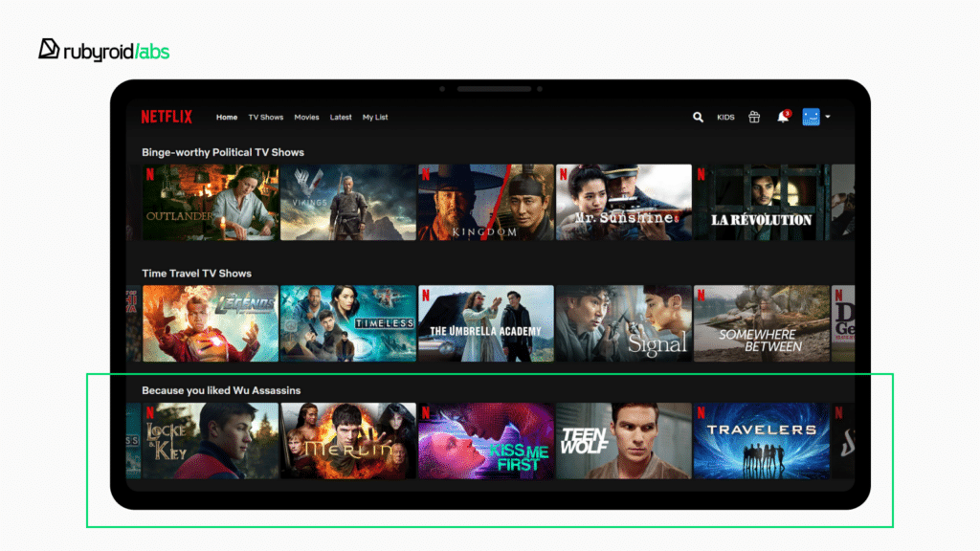980x551 pixels.
Task: Open the Movies menu
Action: point(306,118)
